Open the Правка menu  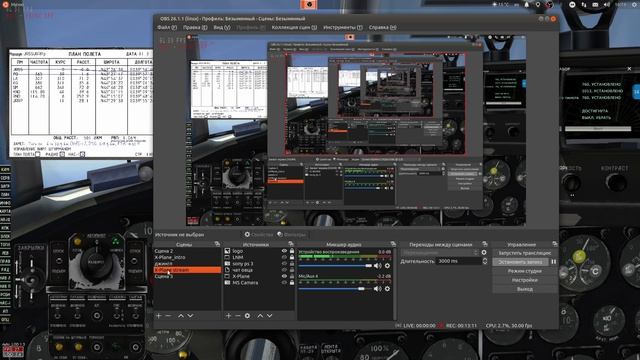pos(195,27)
